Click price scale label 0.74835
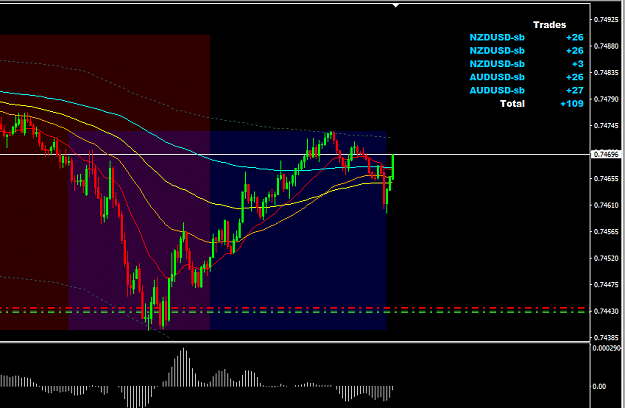This screenshot has width=625, height=408. click(x=606, y=73)
